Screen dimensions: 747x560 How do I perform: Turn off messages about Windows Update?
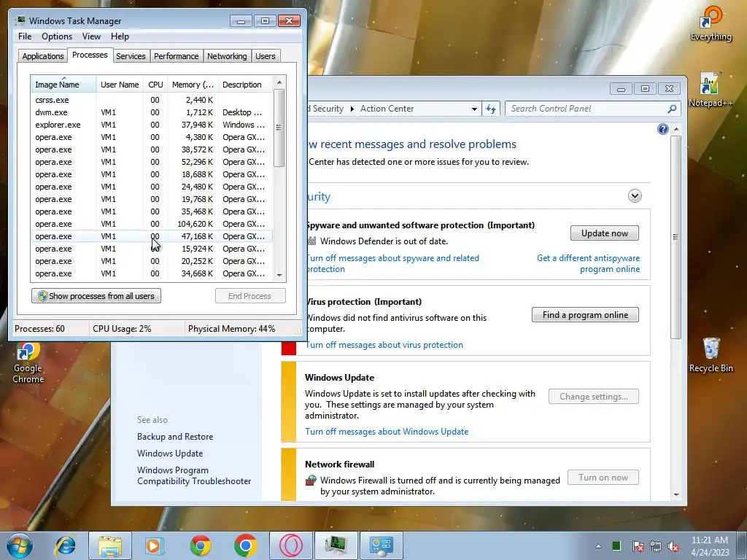pyautogui.click(x=387, y=432)
